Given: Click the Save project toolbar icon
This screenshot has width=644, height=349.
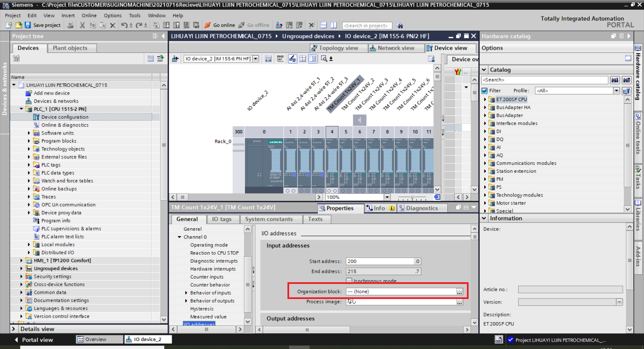Looking at the screenshot, I should pyautogui.click(x=28, y=25).
